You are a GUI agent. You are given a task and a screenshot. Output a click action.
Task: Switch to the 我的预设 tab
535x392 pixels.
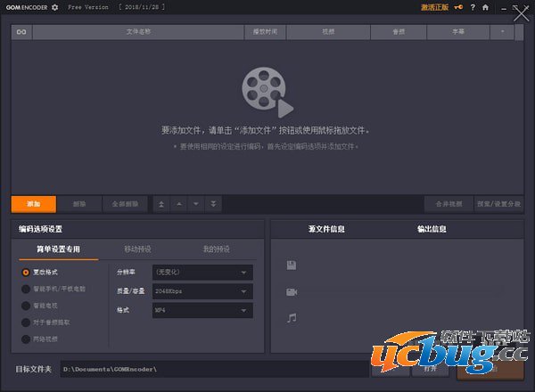coord(217,249)
